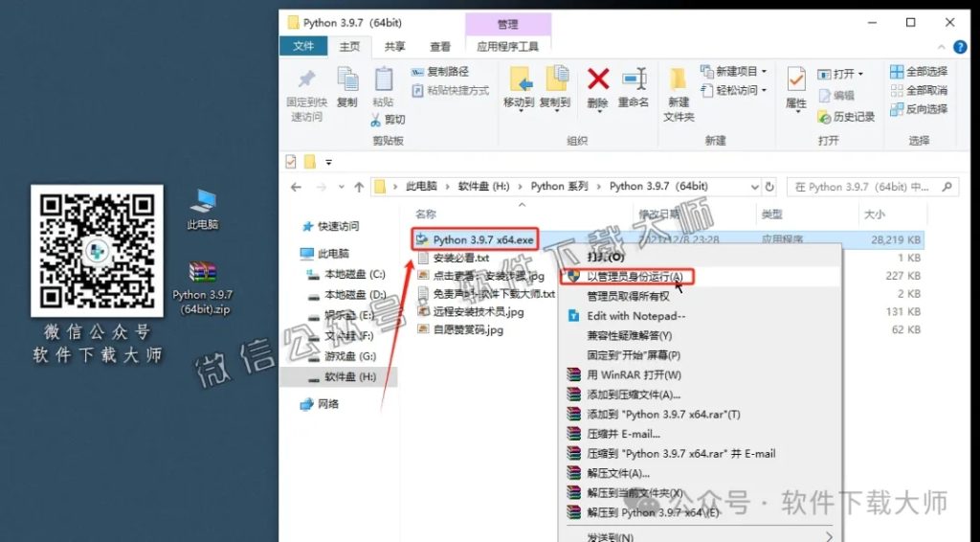Click the Python 3.9.7 (64bit).zip desktop icon
This screenshot has width=980, height=542.
[203, 289]
